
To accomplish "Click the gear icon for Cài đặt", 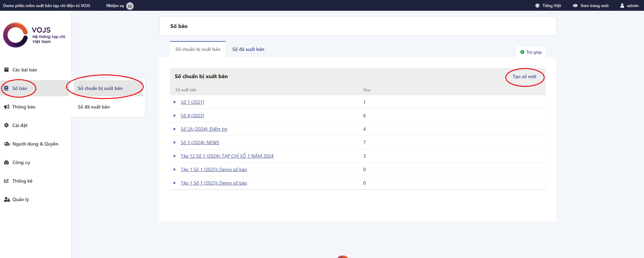I will pyautogui.click(x=6, y=125).
